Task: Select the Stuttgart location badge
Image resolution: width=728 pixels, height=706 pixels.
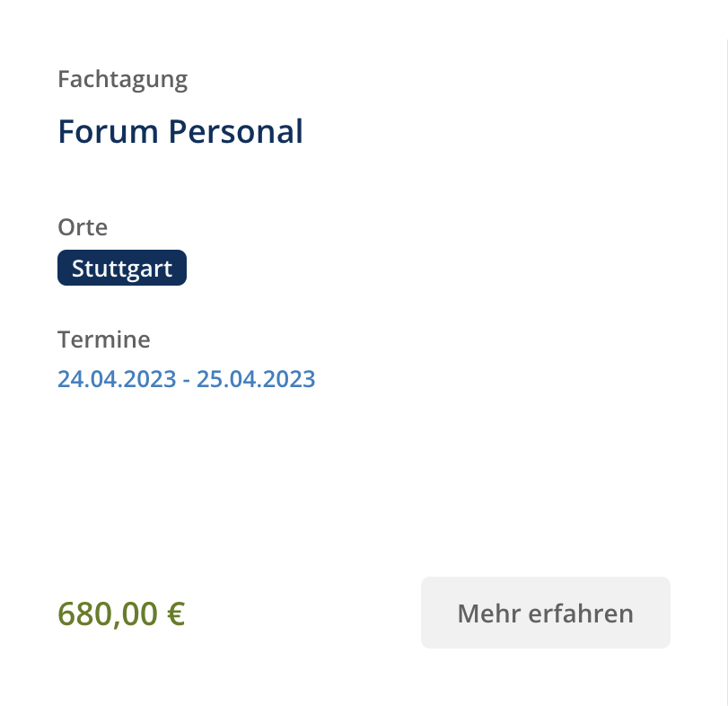Action: click(122, 268)
